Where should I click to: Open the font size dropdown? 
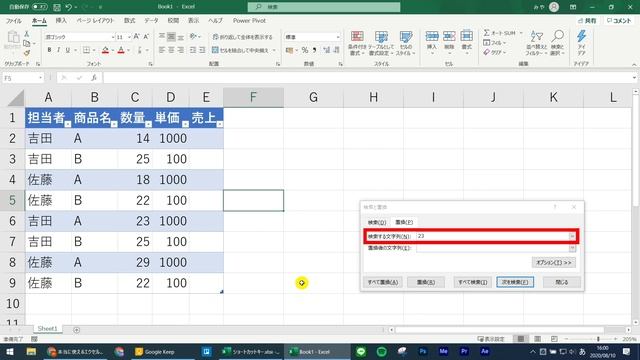coord(129,37)
